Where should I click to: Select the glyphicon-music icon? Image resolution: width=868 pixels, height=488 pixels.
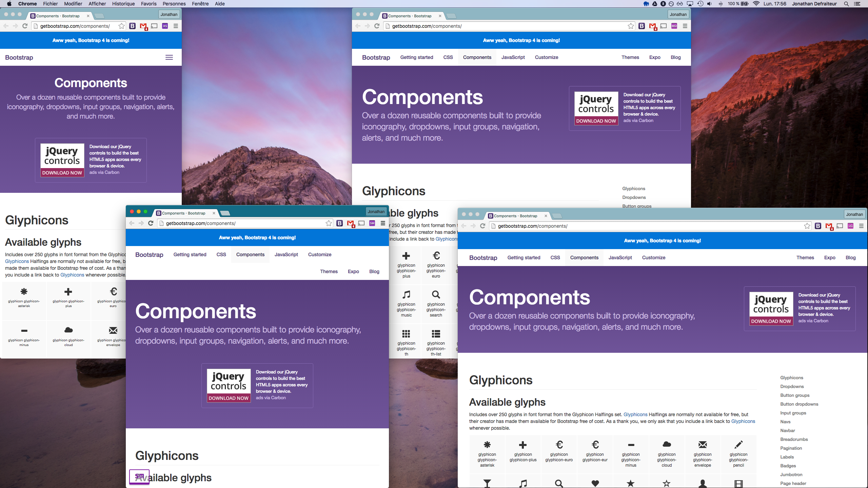(406, 295)
